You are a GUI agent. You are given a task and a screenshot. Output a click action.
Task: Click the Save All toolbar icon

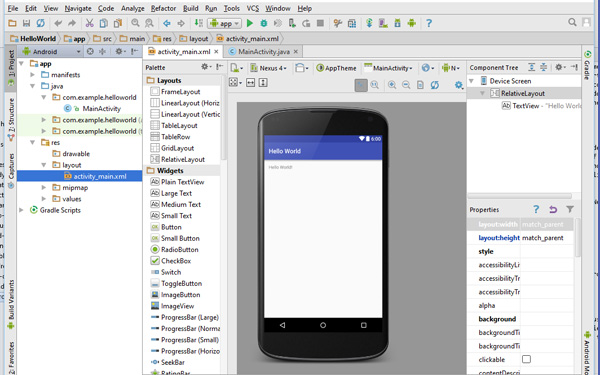click(26, 23)
